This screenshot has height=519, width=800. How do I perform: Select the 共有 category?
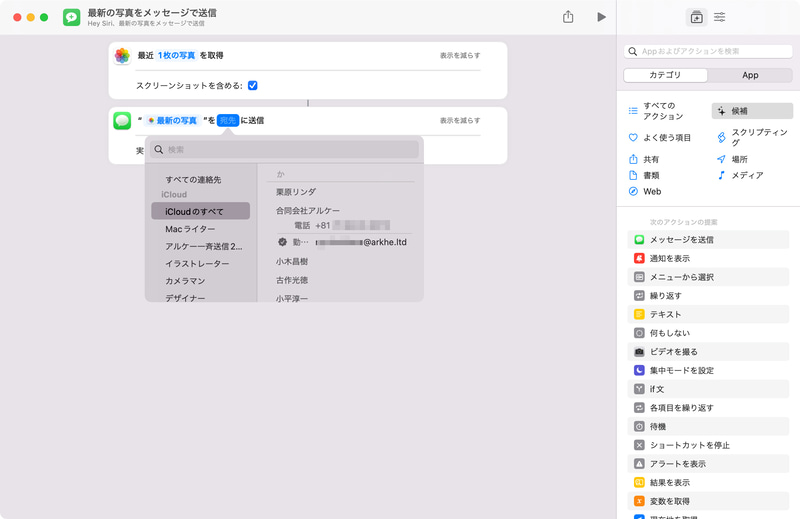pyautogui.click(x=644, y=159)
